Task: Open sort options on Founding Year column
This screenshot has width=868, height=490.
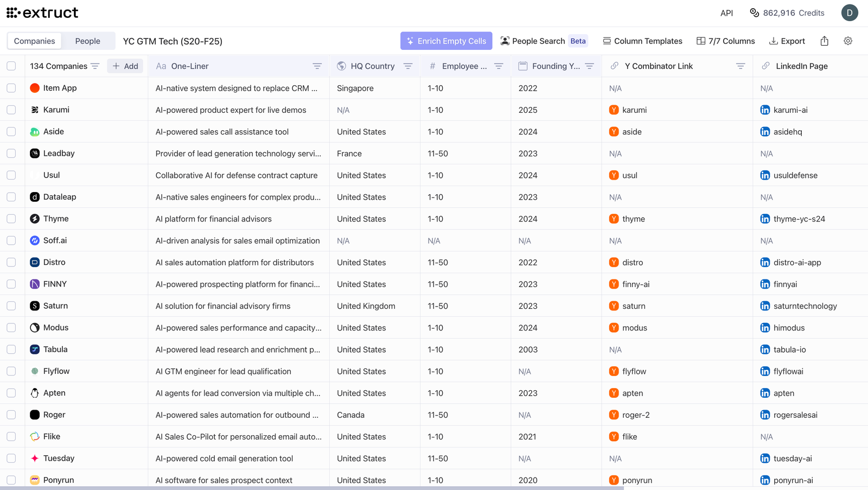Action: click(x=590, y=66)
